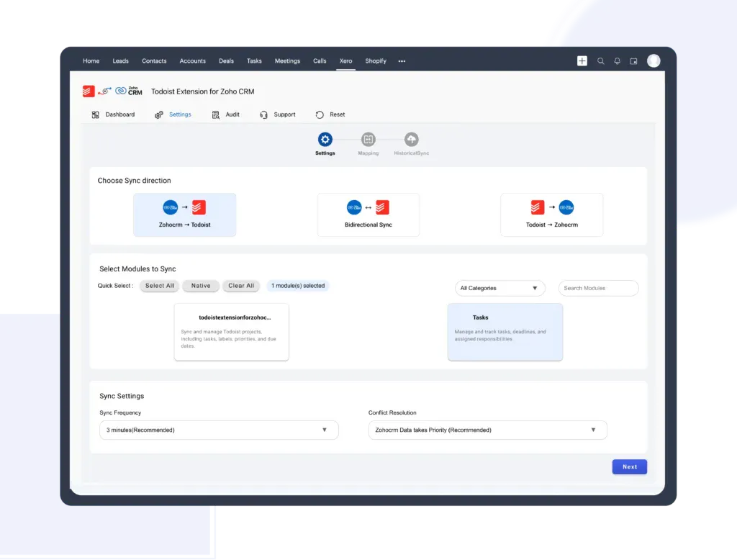Open the Deals tab
This screenshot has width=737, height=560.
pyautogui.click(x=226, y=61)
